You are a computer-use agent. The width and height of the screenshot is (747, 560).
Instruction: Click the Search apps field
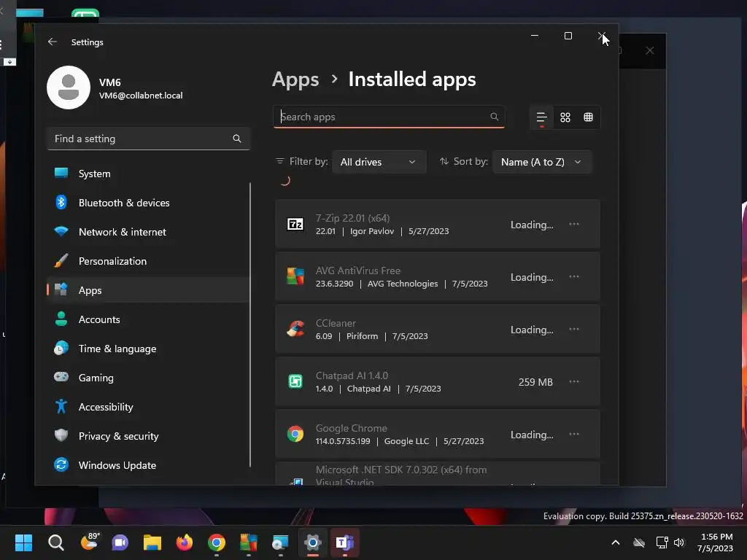click(x=389, y=117)
